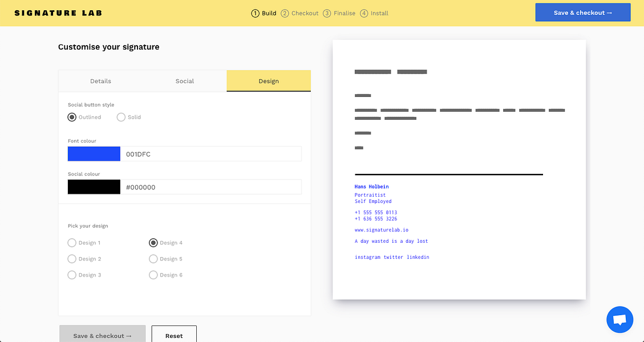The height and width of the screenshot is (342, 644).
Task: Open the black social colour swatch
Action: pos(94,187)
